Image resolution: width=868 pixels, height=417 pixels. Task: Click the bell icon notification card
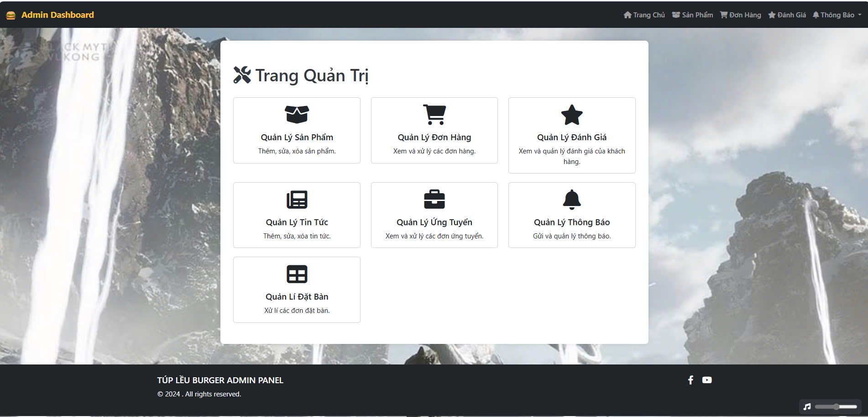(x=572, y=199)
